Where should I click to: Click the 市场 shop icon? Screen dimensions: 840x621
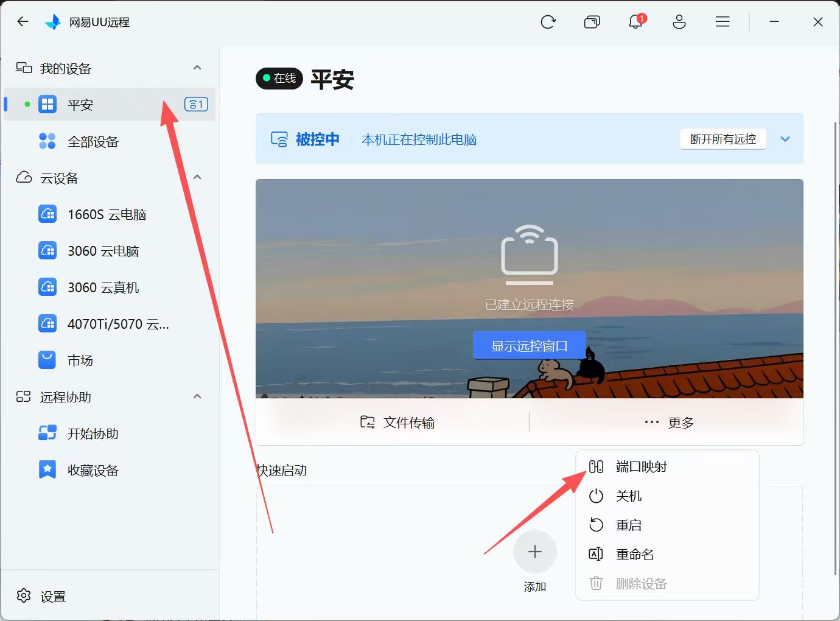47,360
